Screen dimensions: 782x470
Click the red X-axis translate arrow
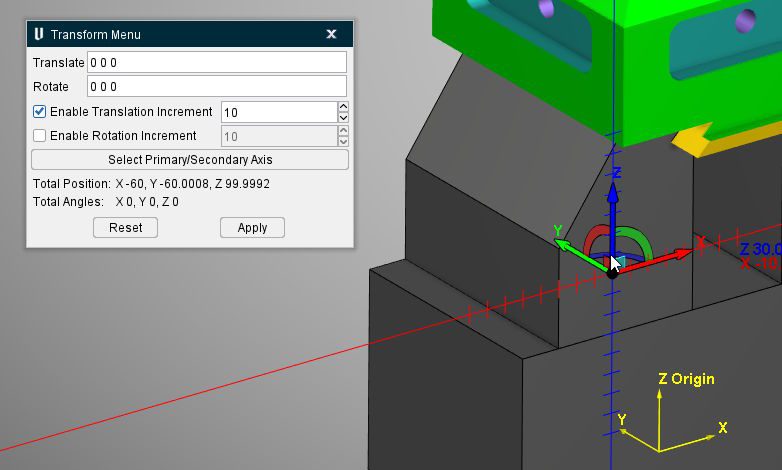[675, 255]
